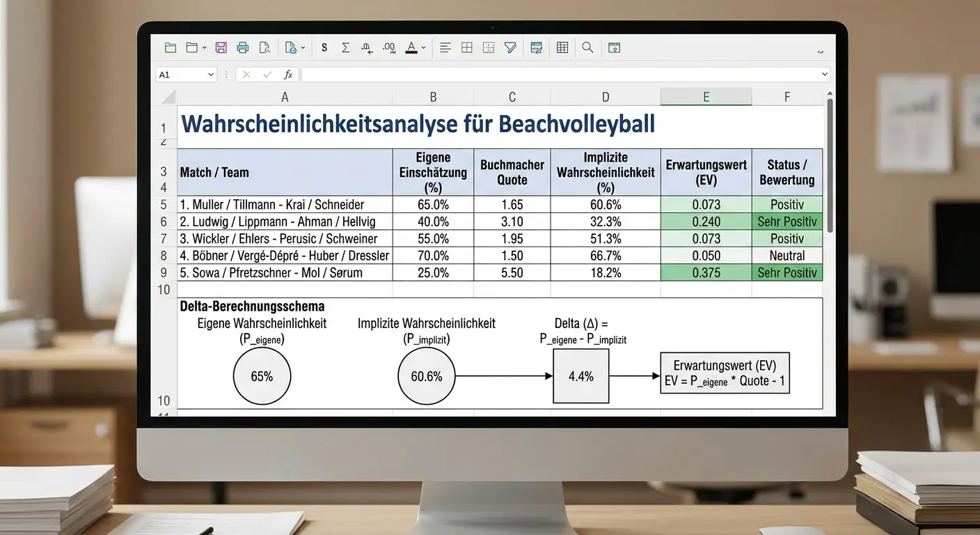Expand toolbar chevron at far right
Image resolution: width=980 pixels, height=535 pixels.
820,51
